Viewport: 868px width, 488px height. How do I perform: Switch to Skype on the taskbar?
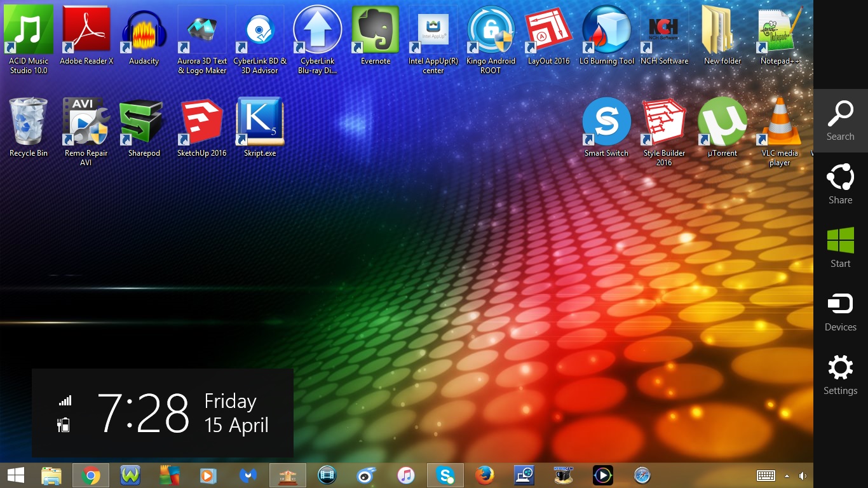445,475
